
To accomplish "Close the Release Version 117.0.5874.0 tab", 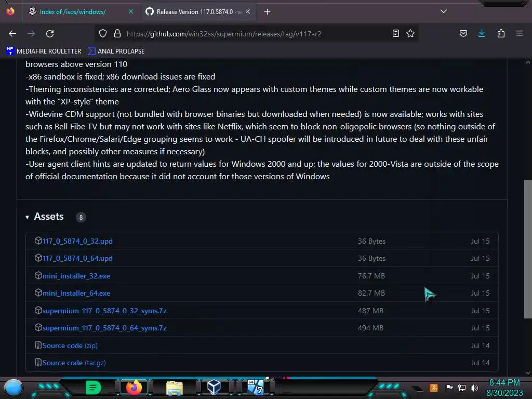I will pos(248,12).
